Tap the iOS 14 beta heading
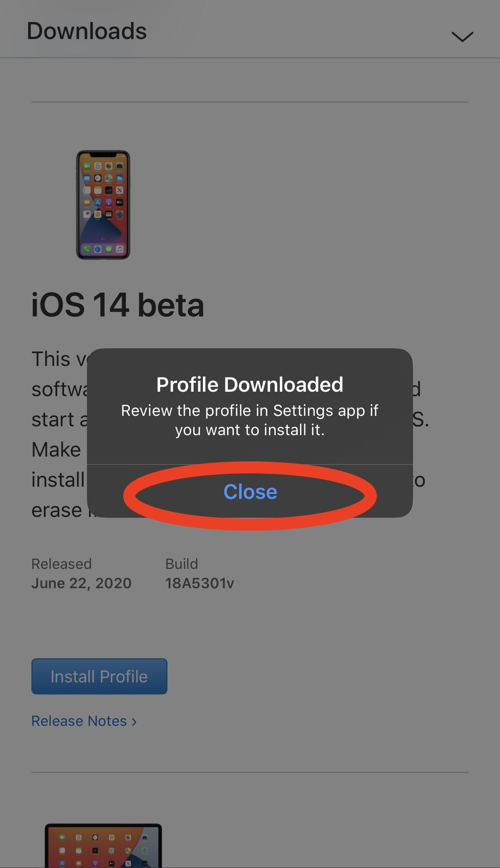Screen dimensions: 500x868 (117, 305)
